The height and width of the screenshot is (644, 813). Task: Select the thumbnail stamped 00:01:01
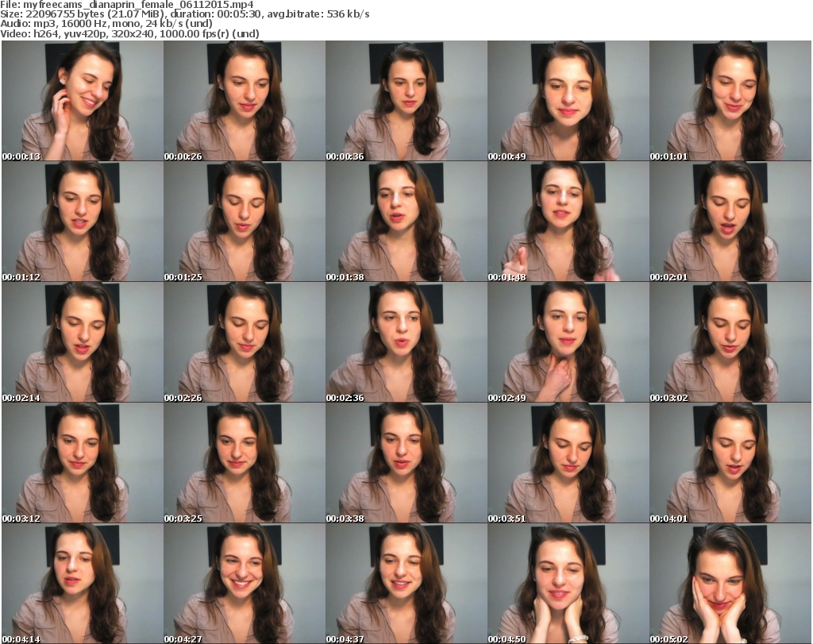pos(730,101)
